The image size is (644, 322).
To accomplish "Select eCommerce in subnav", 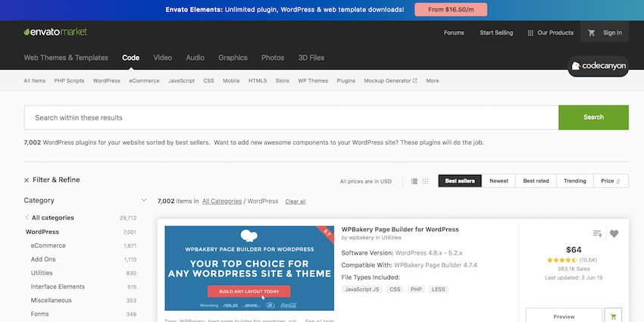I will [144, 81].
